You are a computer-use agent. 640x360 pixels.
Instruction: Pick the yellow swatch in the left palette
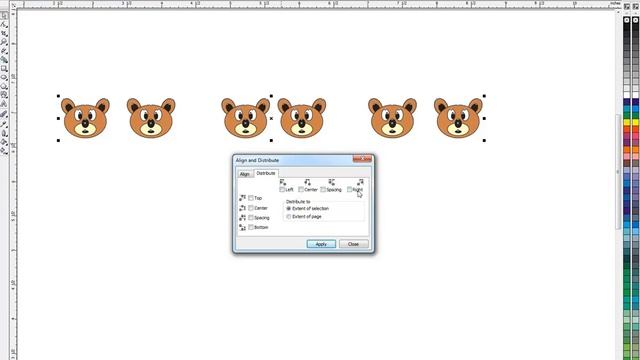pos(627,122)
